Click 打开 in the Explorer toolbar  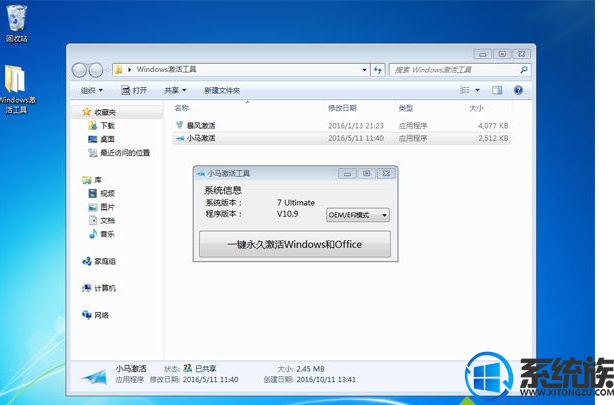[134, 90]
